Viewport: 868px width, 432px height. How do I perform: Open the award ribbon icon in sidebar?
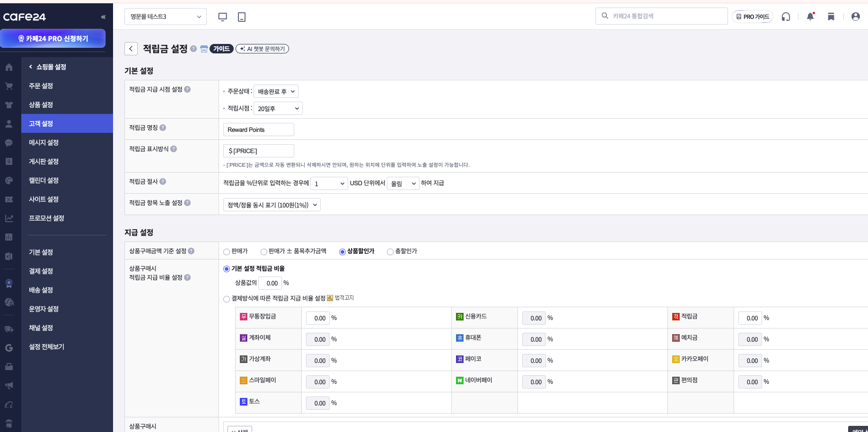pyautogui.click(x=9, y=283)
